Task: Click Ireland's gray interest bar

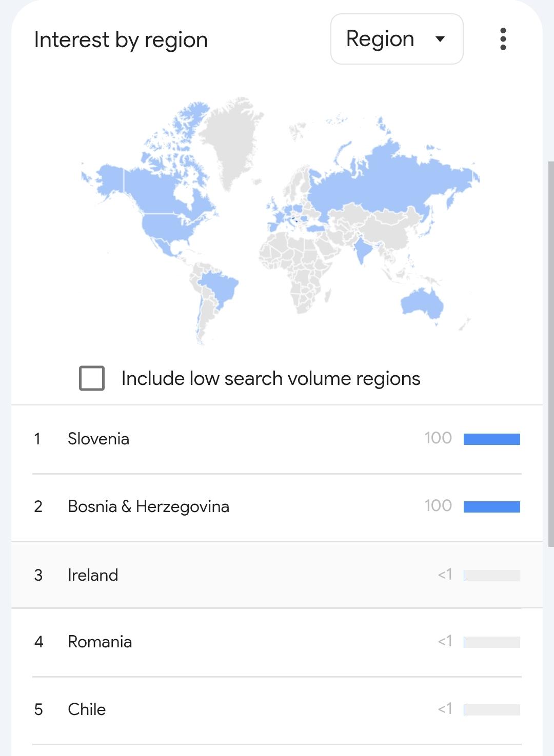Action: click(491, 575)
